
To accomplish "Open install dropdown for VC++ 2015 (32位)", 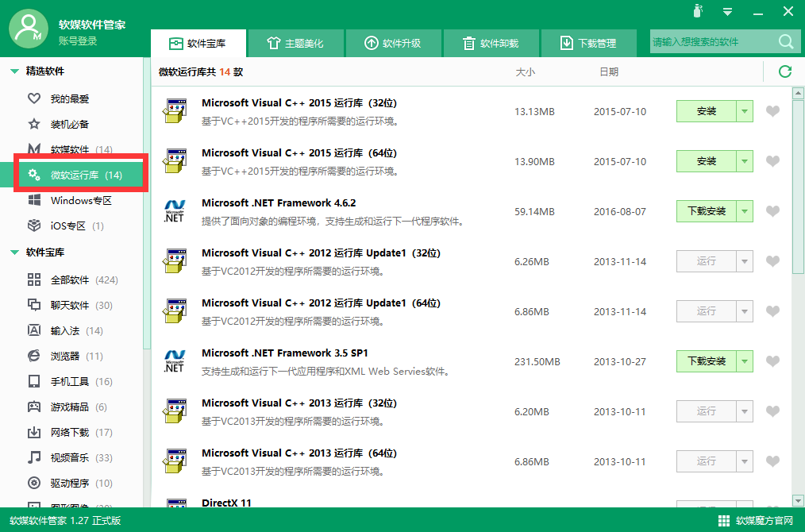I will 745,111.
